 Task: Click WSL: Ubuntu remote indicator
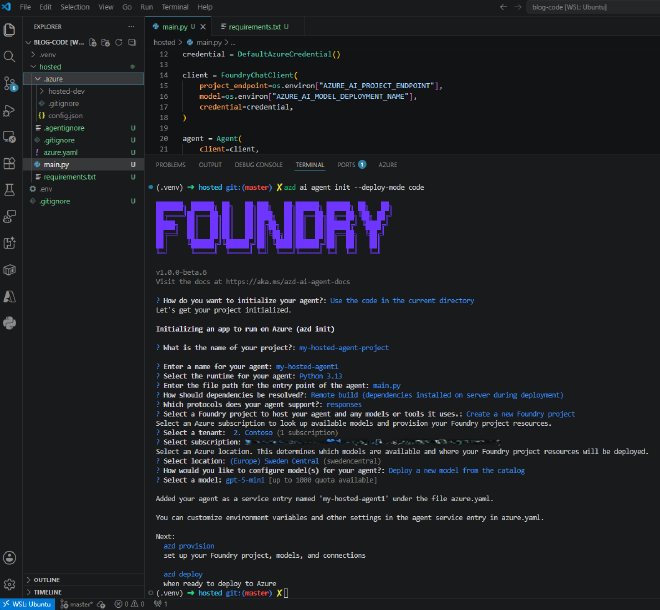tap(27, 604)
